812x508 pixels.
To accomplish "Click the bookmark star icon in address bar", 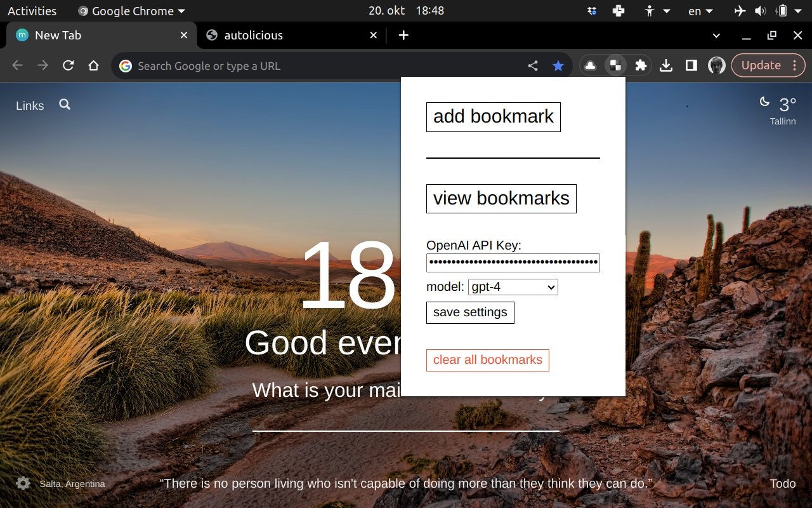I will 558,65.
